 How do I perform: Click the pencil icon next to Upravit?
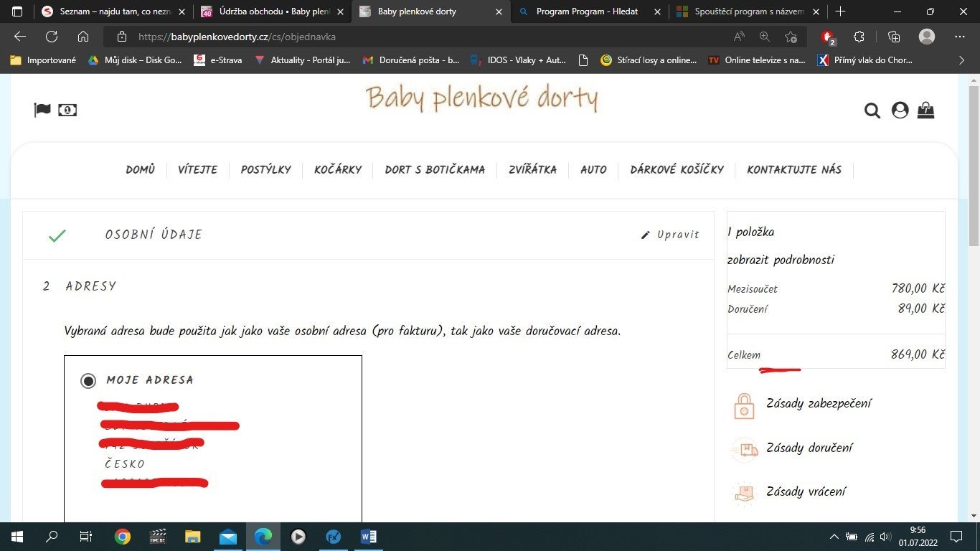coord(646,235)
